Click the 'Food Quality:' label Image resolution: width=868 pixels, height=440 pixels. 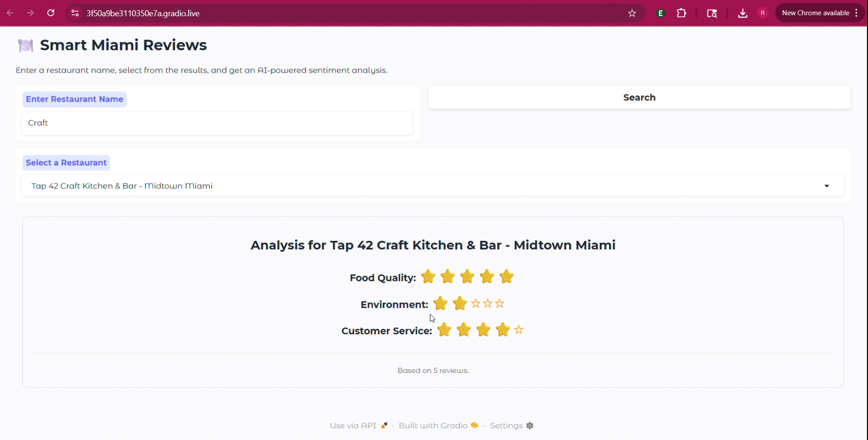pos(383,278)
